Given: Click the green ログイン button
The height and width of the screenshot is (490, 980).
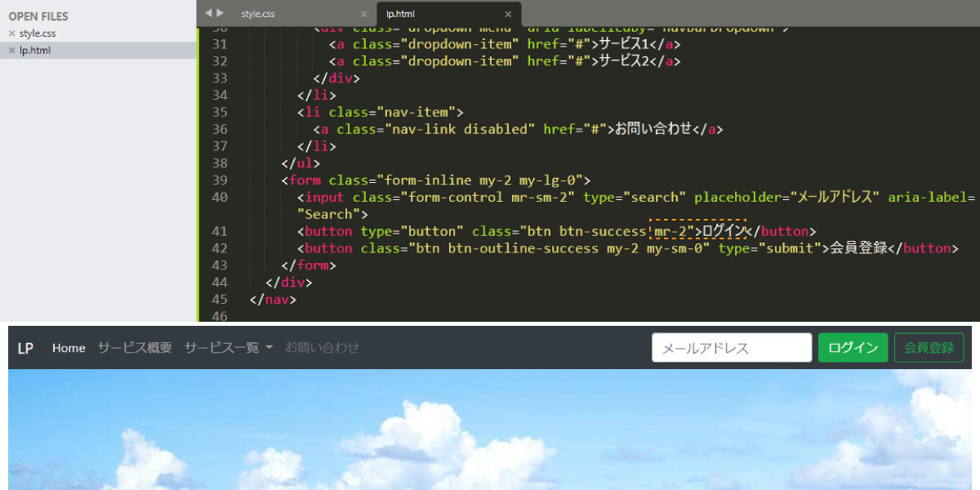Looking at the screenshot, I should pos(853,348).
